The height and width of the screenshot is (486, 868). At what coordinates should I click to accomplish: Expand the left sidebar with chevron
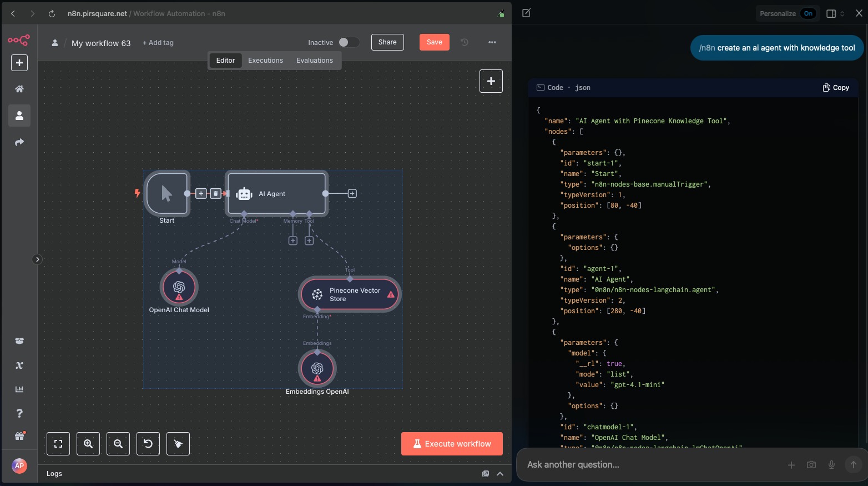tap(37, 259)
